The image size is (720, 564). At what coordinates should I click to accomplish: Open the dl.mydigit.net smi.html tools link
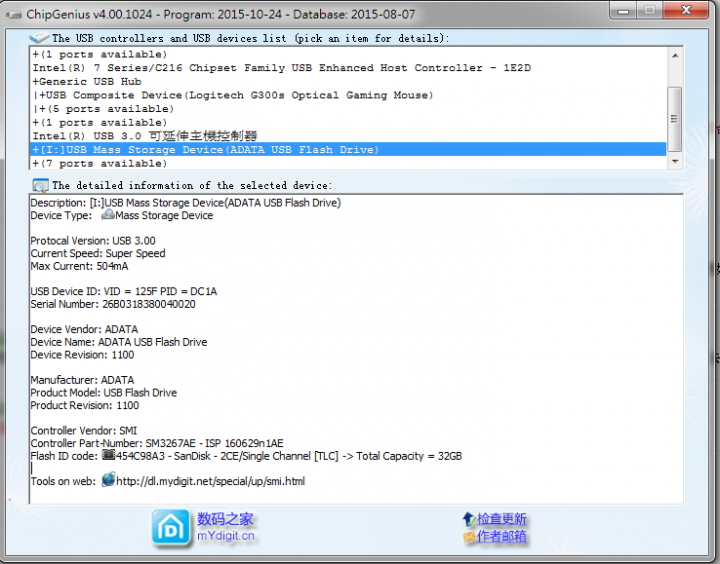point(210,481)
